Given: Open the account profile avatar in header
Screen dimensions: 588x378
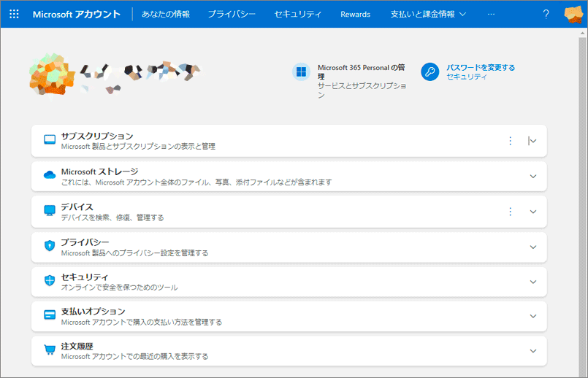Looking at the screenshot, I should (x=573, y=14).
